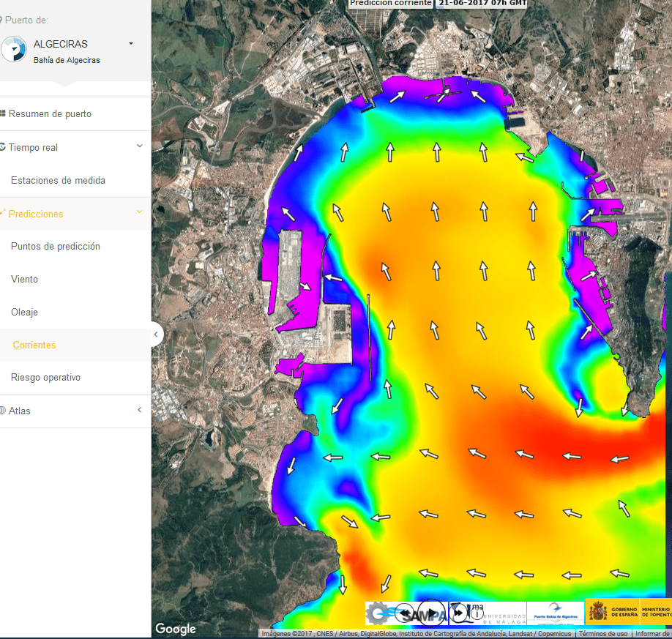This screenshot has height=639, width=672.
Task: Open Resumen de puerto page
Action: [x=50, y=114]
